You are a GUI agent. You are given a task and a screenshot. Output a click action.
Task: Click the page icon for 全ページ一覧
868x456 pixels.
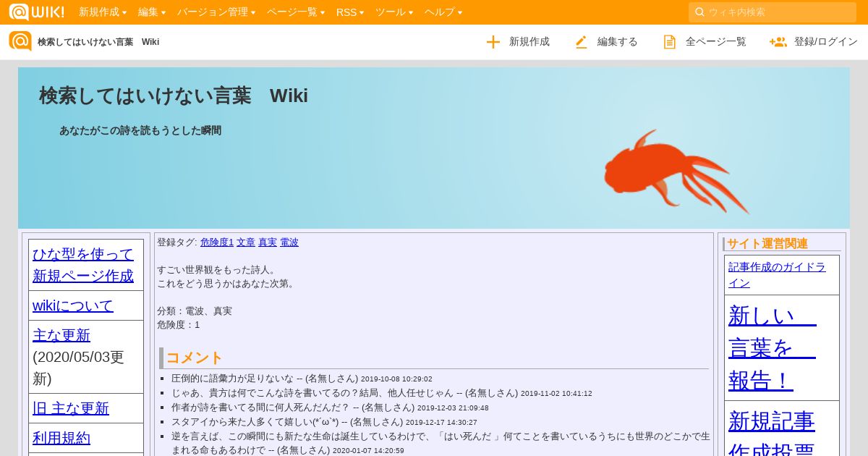coord(670,42)
